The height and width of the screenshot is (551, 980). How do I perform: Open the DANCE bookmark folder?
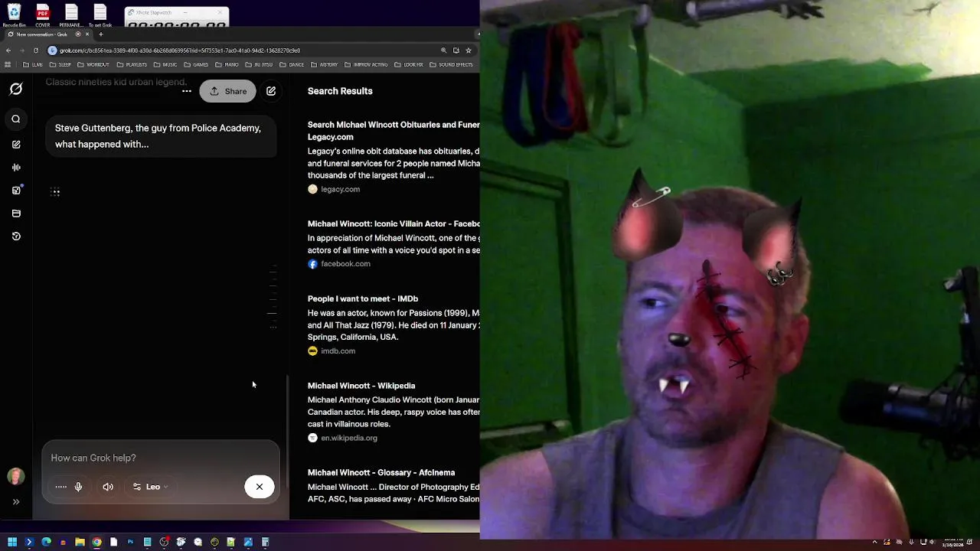click(x=292, y=65)
